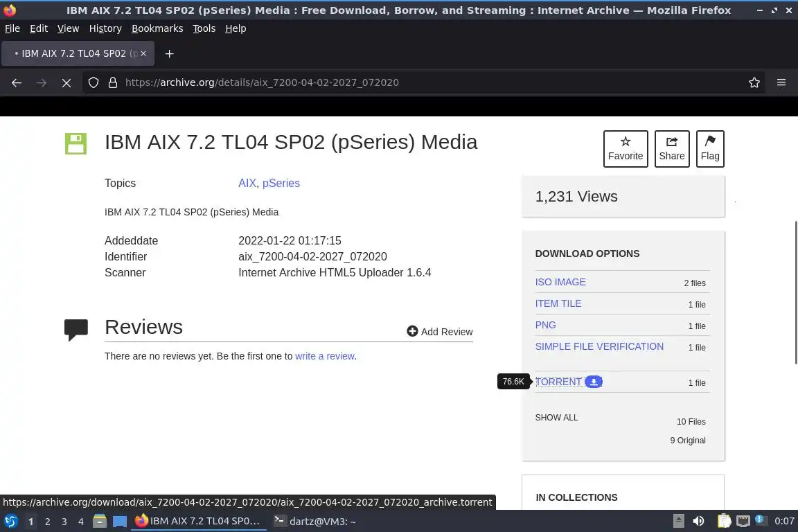Open the Help menu

tap(236, 28)
